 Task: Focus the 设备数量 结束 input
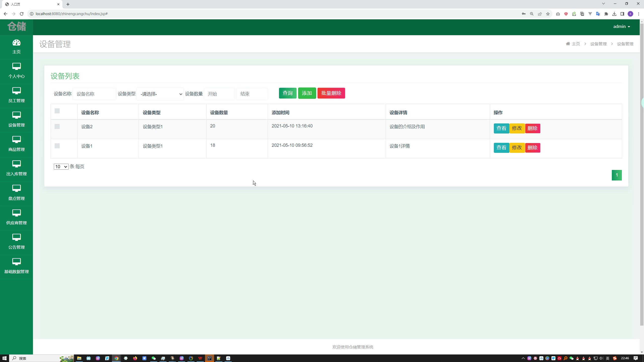[252, 94]
